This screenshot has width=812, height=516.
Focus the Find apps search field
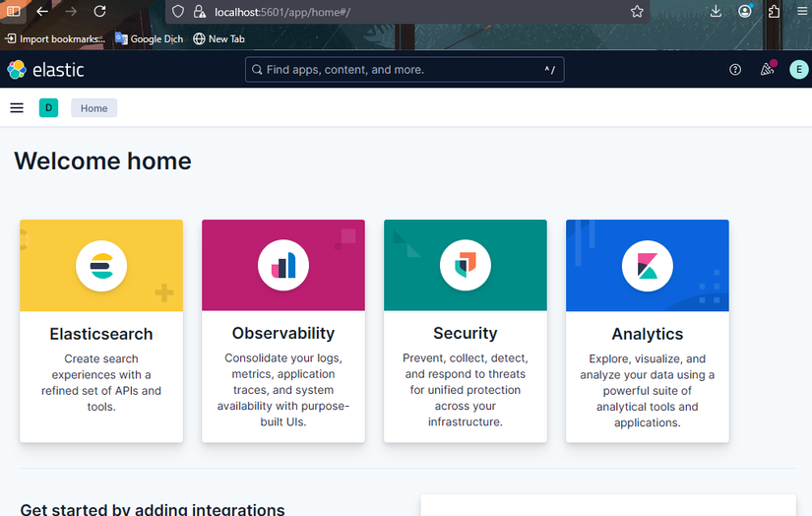[x=405, y=69]
